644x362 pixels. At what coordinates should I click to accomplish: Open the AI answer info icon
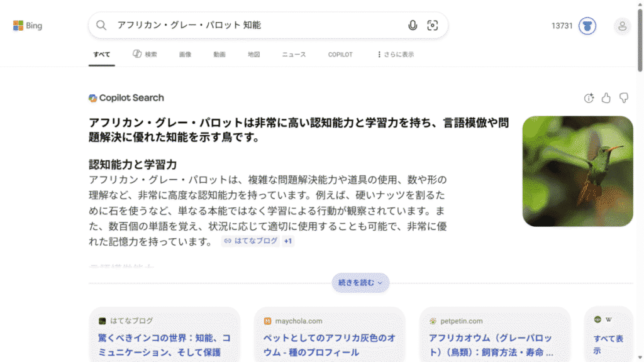[x=589, y=99]
